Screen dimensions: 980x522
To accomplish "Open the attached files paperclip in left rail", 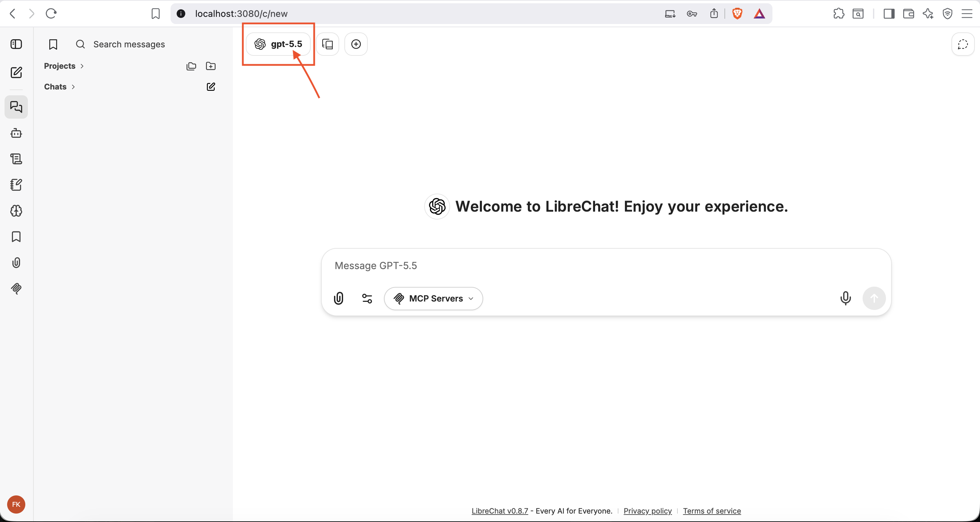I will (x=16, y=263).
